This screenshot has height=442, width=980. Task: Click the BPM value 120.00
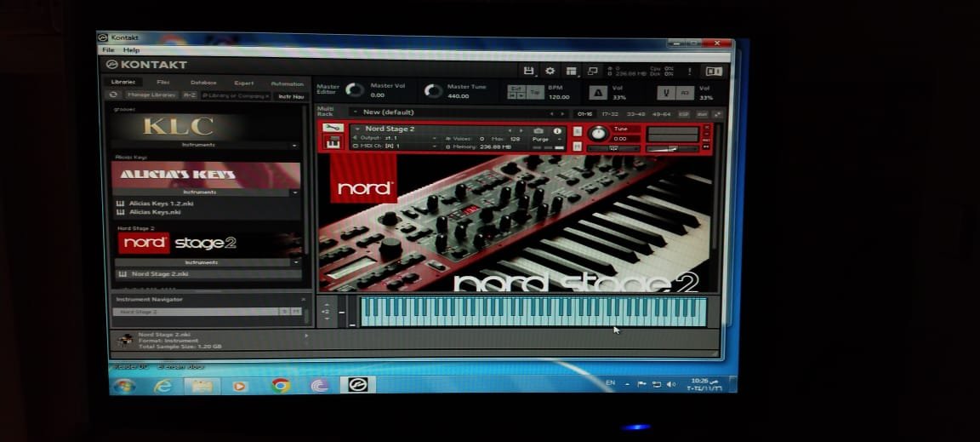[x=559, y=97]
